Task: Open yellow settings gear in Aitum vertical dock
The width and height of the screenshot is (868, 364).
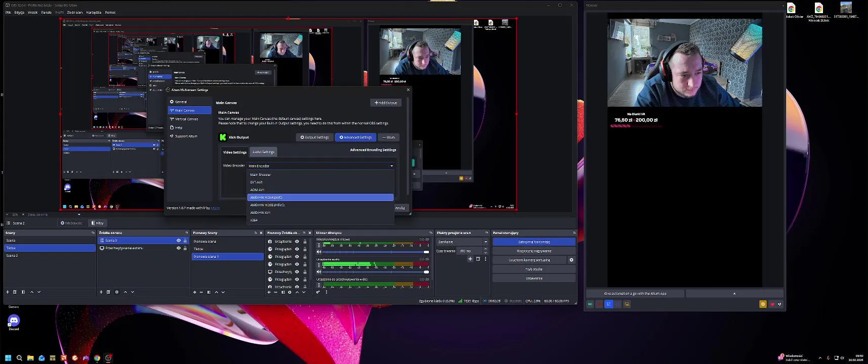Action: (x=763, y=304)
